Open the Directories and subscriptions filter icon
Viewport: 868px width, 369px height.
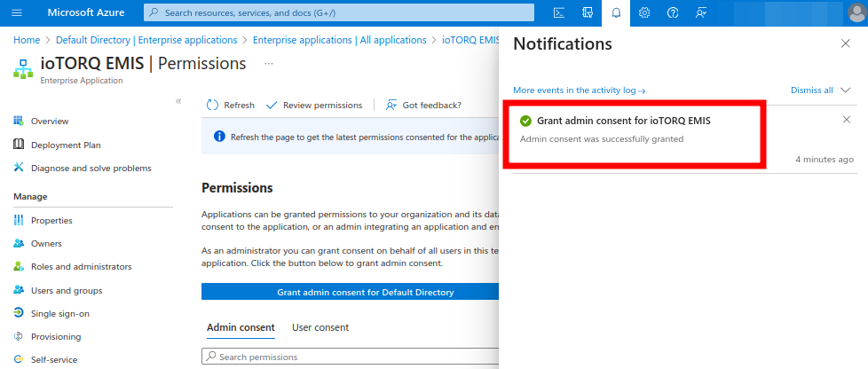pos(588,12)
